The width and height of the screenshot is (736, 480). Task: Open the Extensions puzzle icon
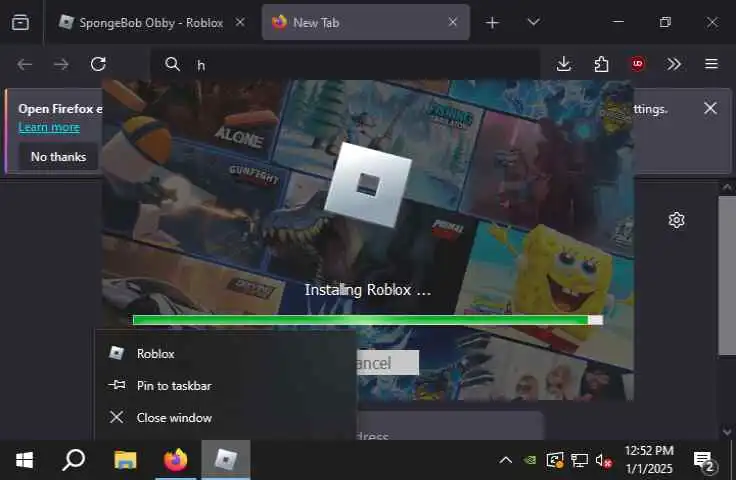click(x=601, y=64)
